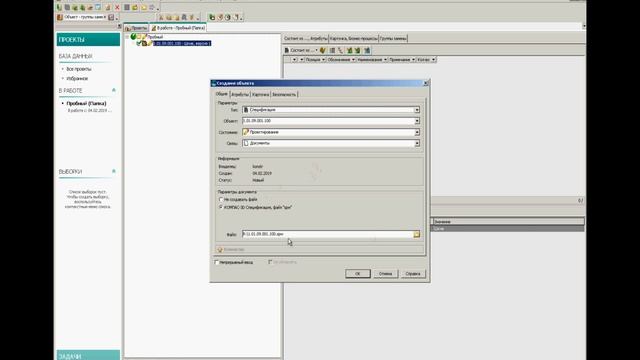Image resolution: width=640 pixels, height=360 pixels.
Task: Open the Состоит из dropdown in right toolbar
Action: pyautogui.click(x=317, y=50)
